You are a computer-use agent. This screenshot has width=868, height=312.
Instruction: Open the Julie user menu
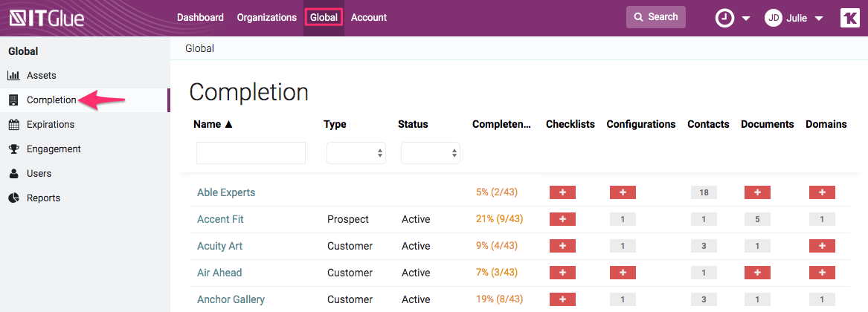click(794, 18)
